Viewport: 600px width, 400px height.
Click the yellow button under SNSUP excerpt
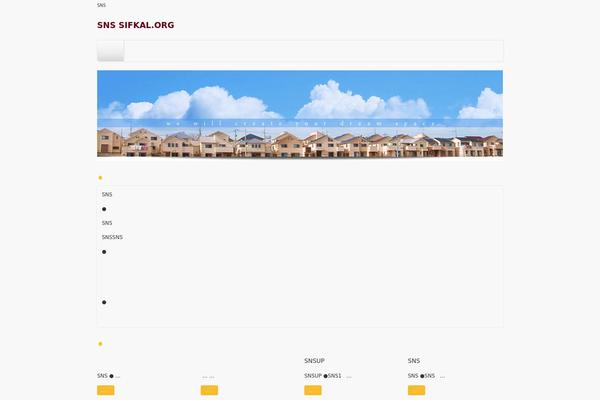tap(313, 390)
